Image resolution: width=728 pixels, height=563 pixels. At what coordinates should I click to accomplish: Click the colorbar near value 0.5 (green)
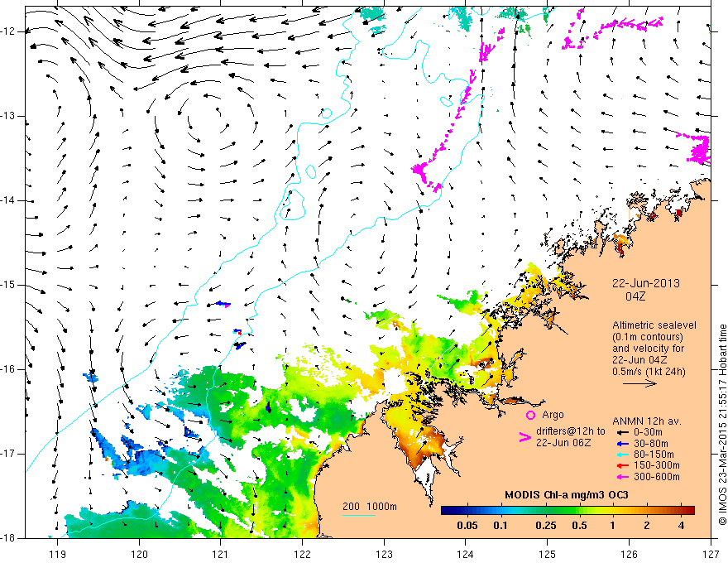tap(579, 511)
